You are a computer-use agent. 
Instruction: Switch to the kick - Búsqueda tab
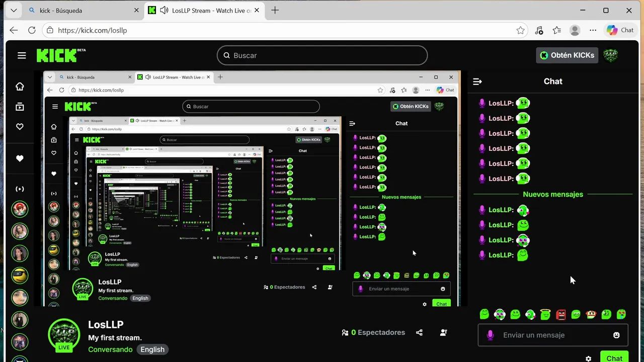[83, 10]
